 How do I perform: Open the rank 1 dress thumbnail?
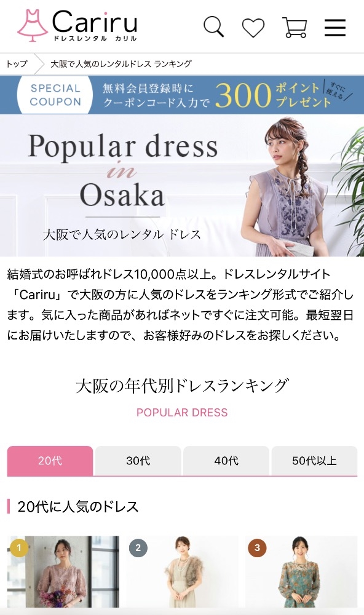pos(63,572)
